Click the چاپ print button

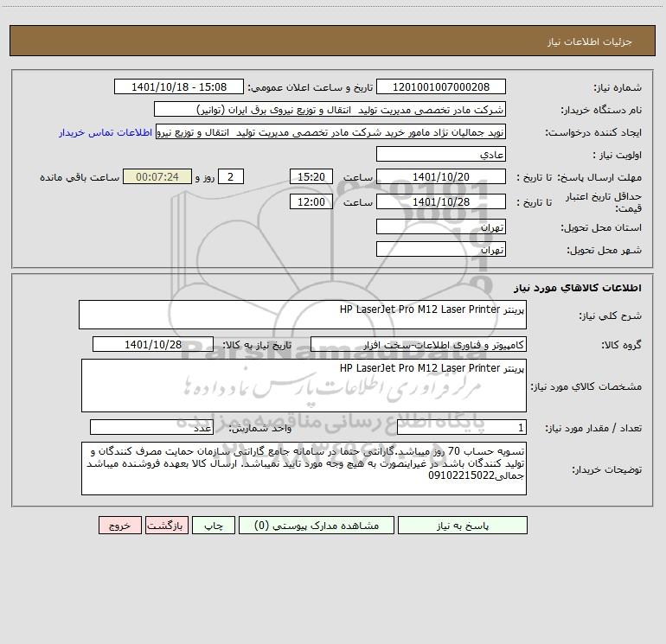214,525
